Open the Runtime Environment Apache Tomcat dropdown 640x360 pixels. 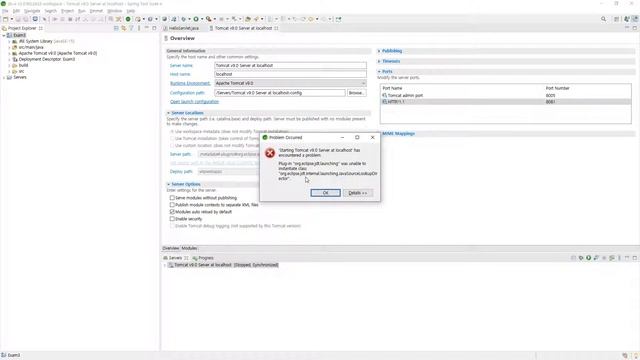coord(290,83)
